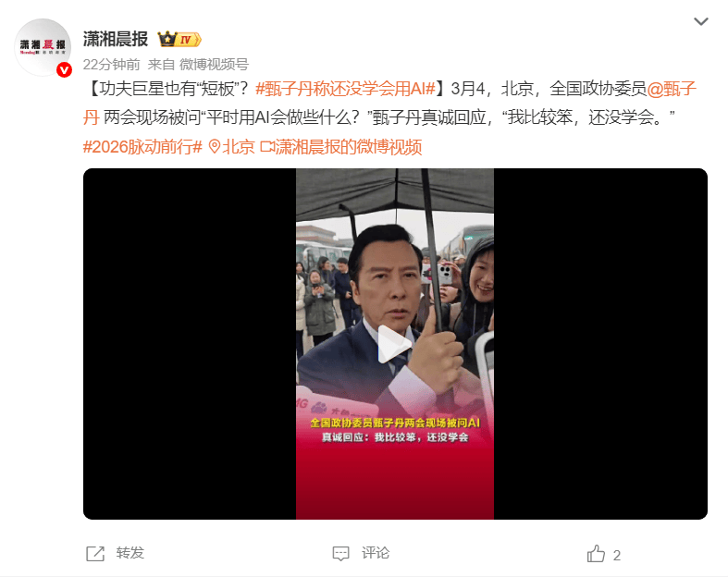This screenshot has height=577, width=728.
Task: Open 潇湘晨报的微博视频 video link
Action: pyautogui.click(x=341, y=147)
